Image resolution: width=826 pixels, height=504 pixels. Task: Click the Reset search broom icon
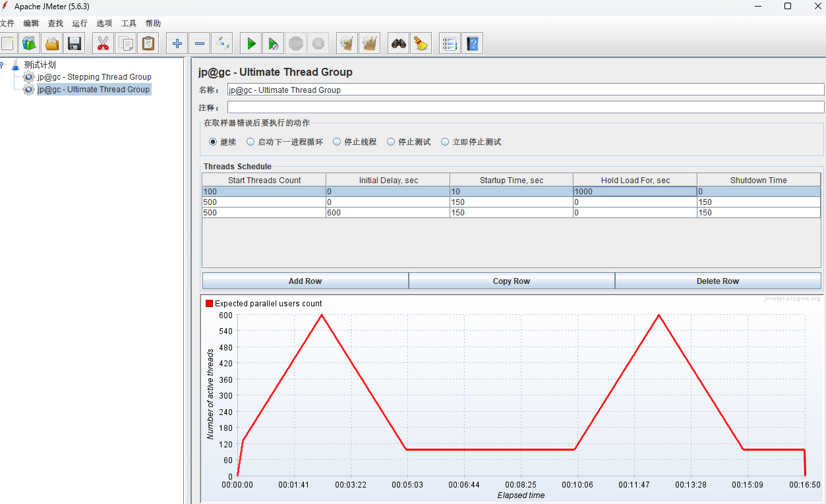421,43
